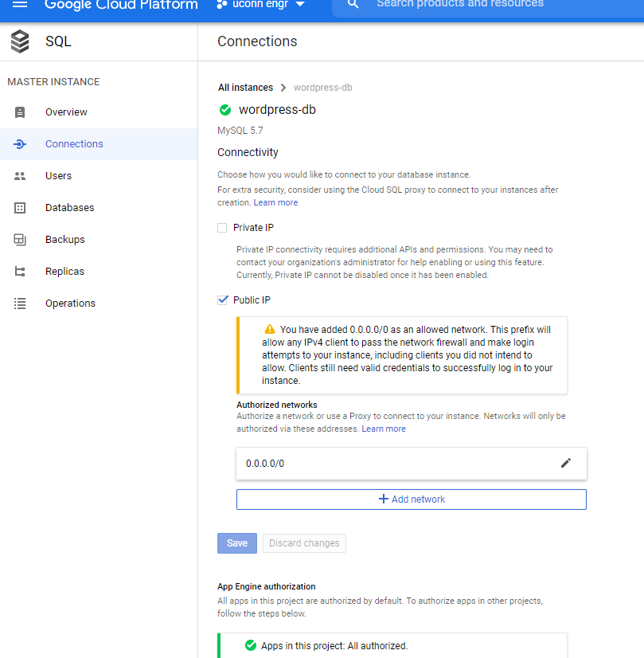The image size is (644, 658).
Task: Edit the 0.0.0.0/0 network pencil icon
Action: tap(566, 463)
